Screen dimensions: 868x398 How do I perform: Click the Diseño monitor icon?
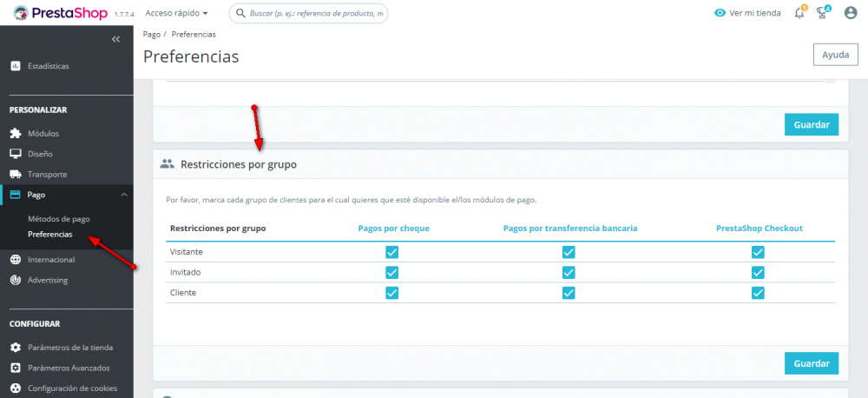pos(15,154)
